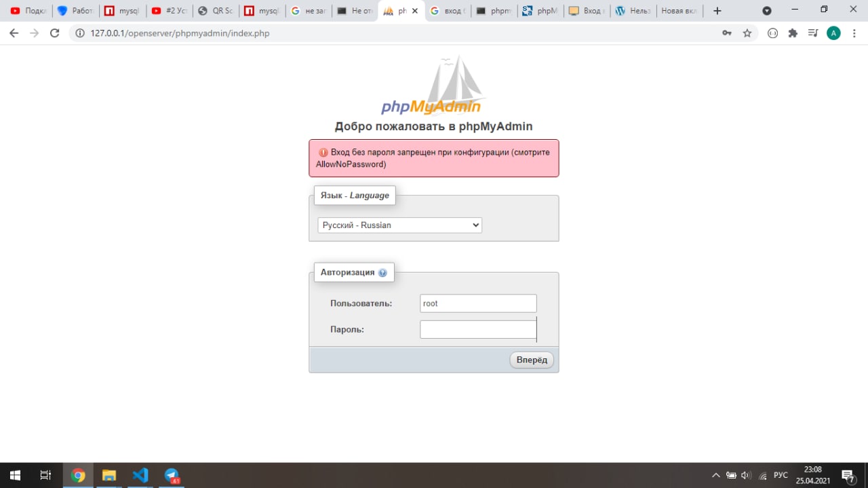Switch to the 'phpM' tab with blue icon

click(540, 11)
